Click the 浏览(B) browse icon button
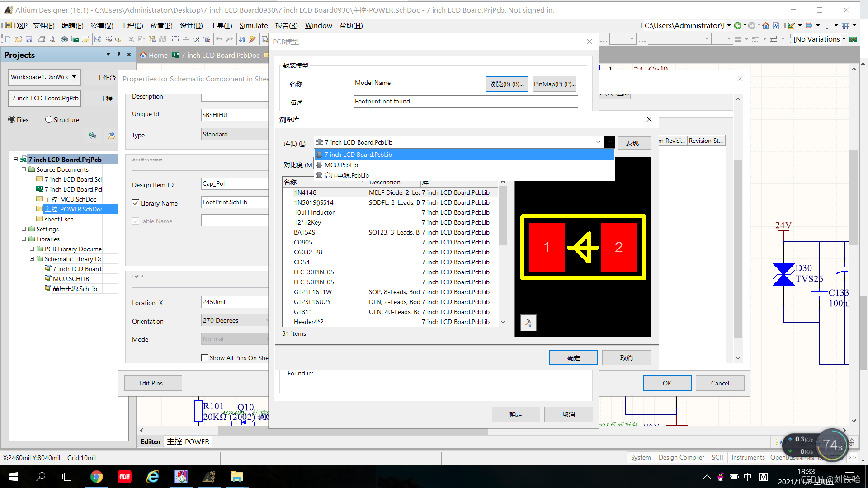The image size is (868, 488). pos(506,84)
